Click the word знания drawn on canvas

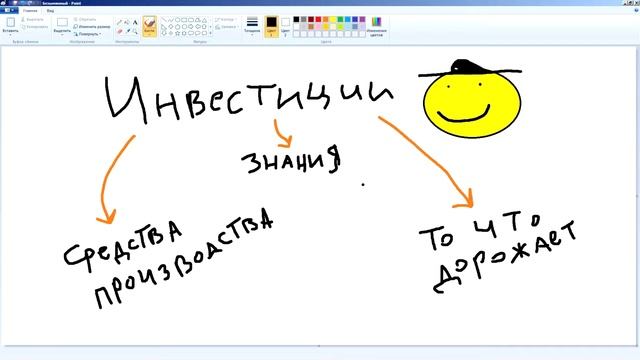(x=291, y=160)
